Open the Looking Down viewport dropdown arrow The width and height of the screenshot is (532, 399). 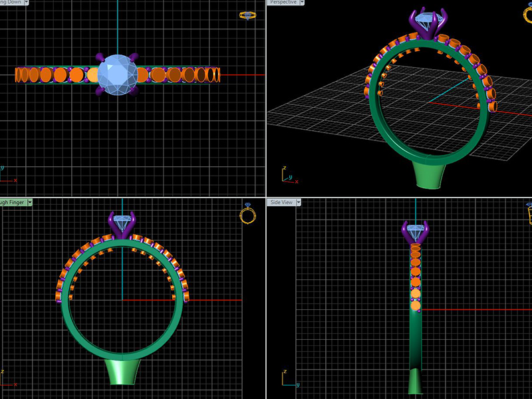point(27,3)
